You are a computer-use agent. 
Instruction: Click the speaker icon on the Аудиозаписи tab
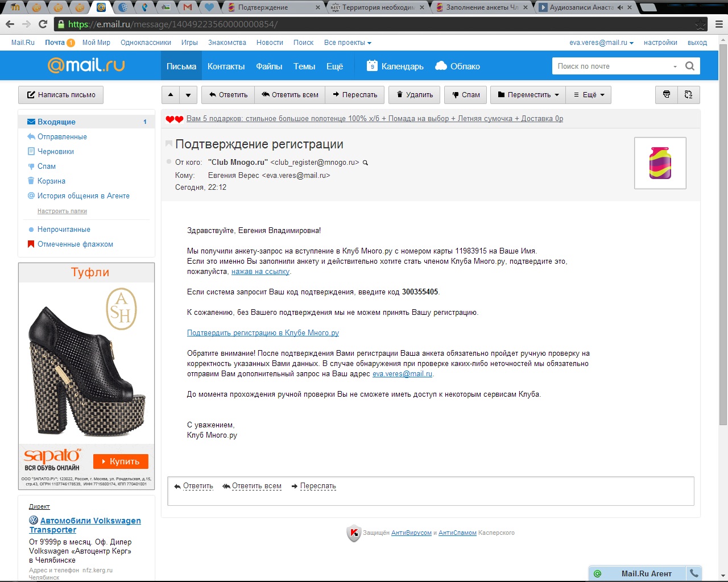[x=619, y=7]
